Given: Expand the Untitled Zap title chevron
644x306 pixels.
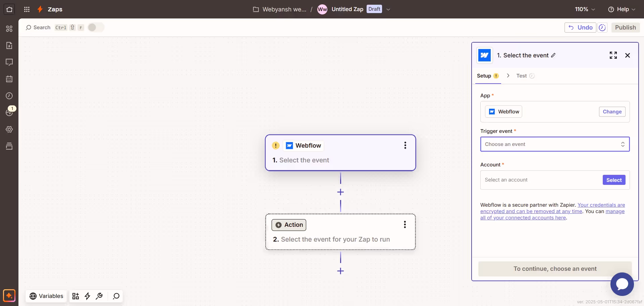Looking at the screenshot, I should [x=388, y=9].
